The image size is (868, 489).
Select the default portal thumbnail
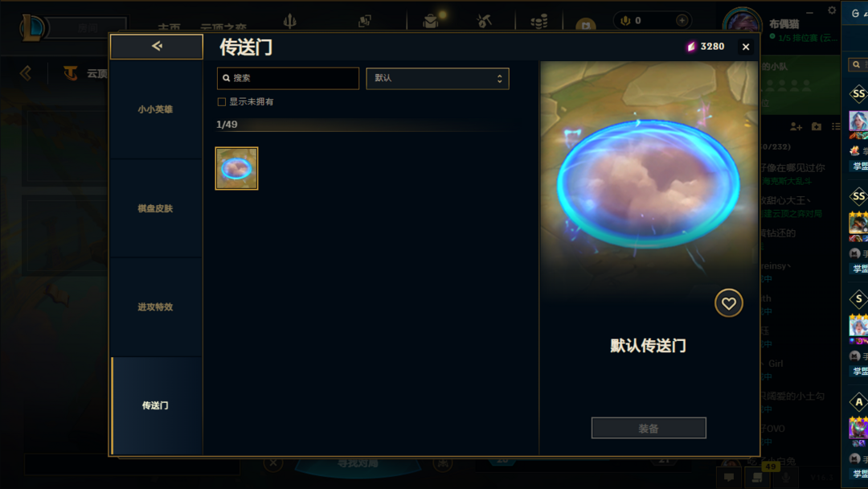[x=236, y=168]
